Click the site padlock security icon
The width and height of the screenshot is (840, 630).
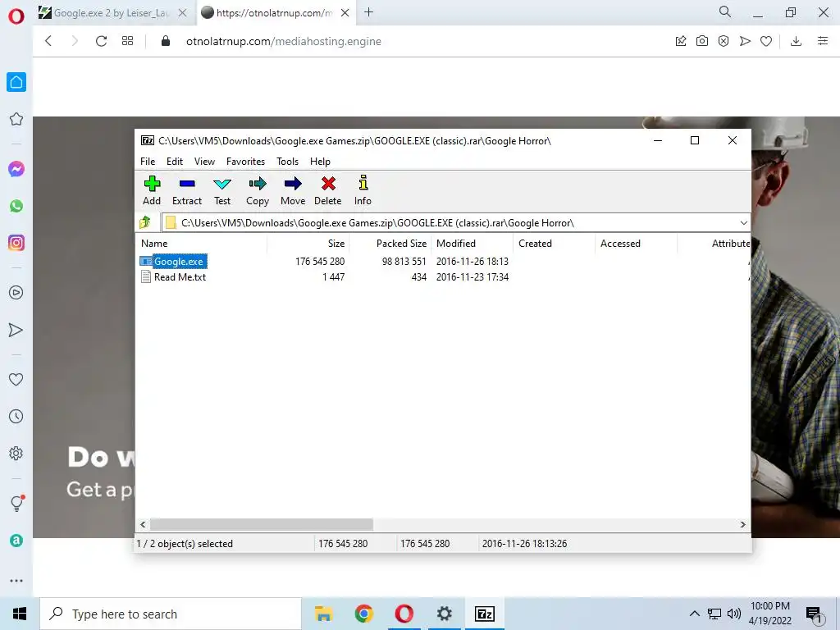(166, 41)
